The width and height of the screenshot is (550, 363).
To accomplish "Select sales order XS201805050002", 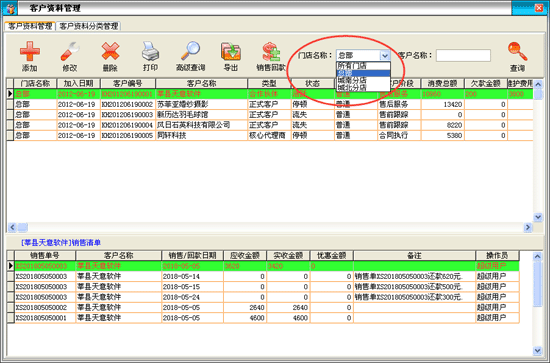I will coord(263,308).
